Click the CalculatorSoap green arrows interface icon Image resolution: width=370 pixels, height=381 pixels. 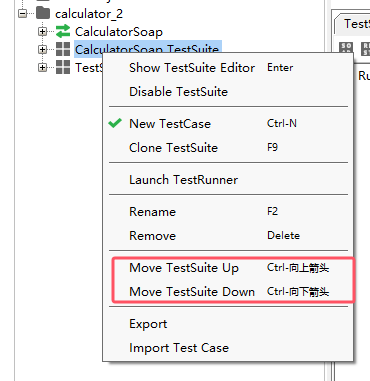[63, 31]
